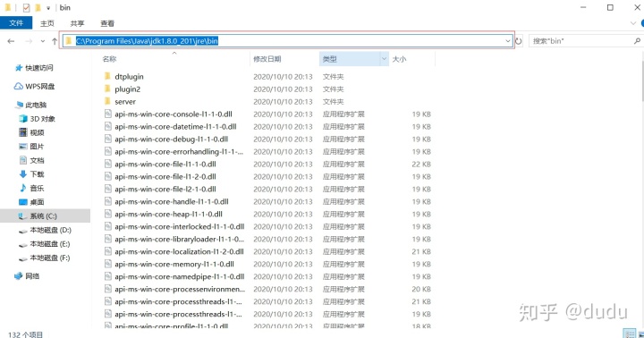The height and width of the screenshot is (338, 644).
Task: Select file api-ms-win-core-file-l1-1-0.dll
Action: [165, 164]
